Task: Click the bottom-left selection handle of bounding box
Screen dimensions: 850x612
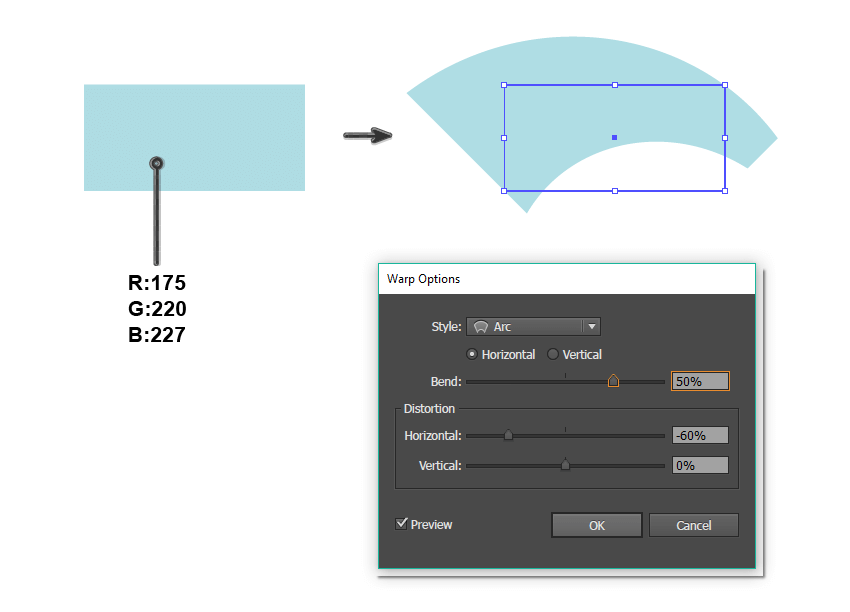Action: pyautogui.click(x=504, y=191)
